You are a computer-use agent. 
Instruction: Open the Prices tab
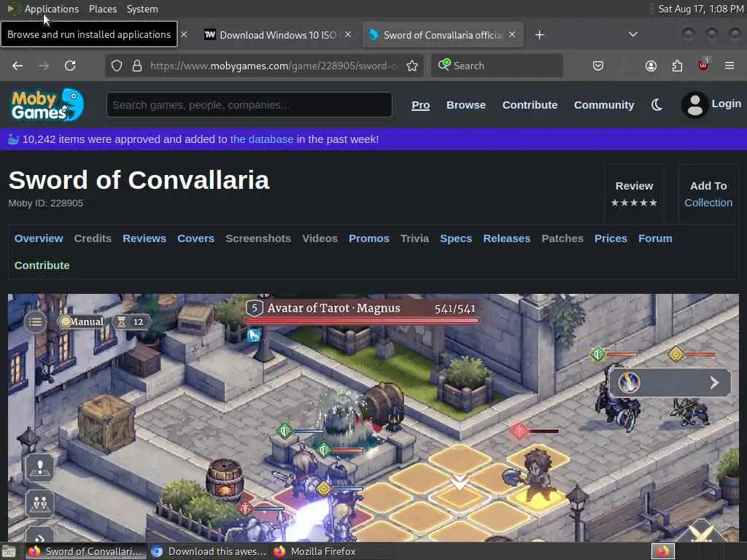[611, 238]
